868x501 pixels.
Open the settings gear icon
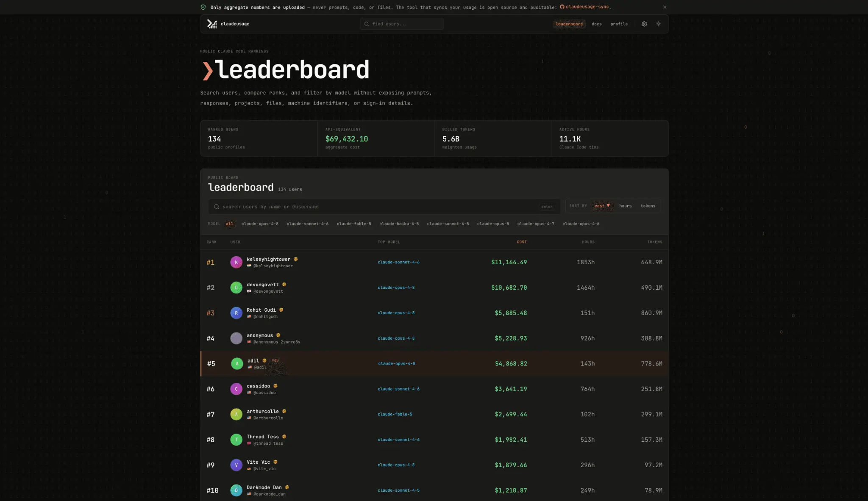tap(644, 24)
